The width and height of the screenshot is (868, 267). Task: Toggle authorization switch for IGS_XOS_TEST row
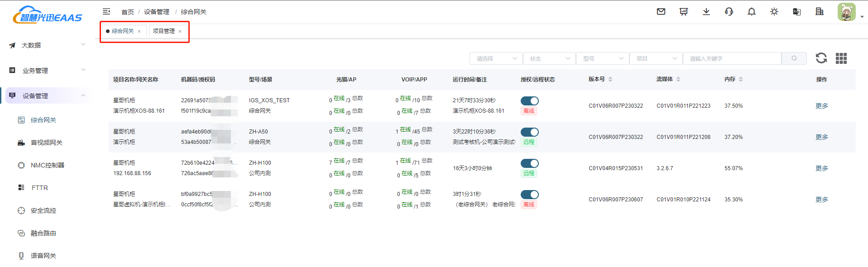pos(529,101)
